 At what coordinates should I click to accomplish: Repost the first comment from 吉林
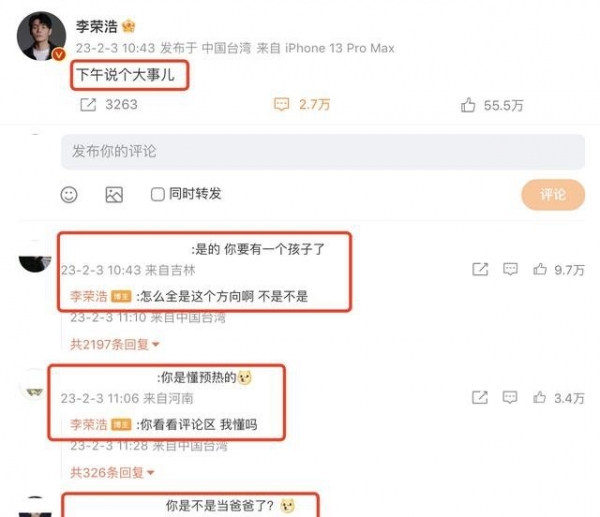point(480,269)
